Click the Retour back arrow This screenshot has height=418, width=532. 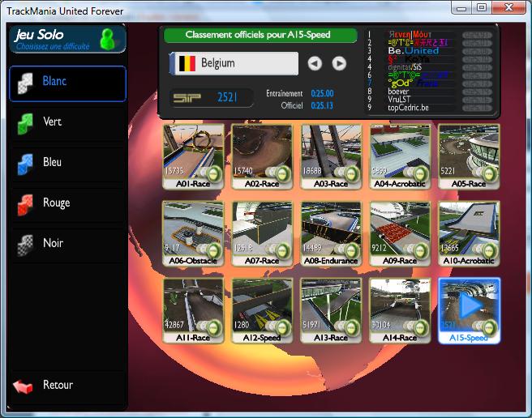tap(24, 386)
